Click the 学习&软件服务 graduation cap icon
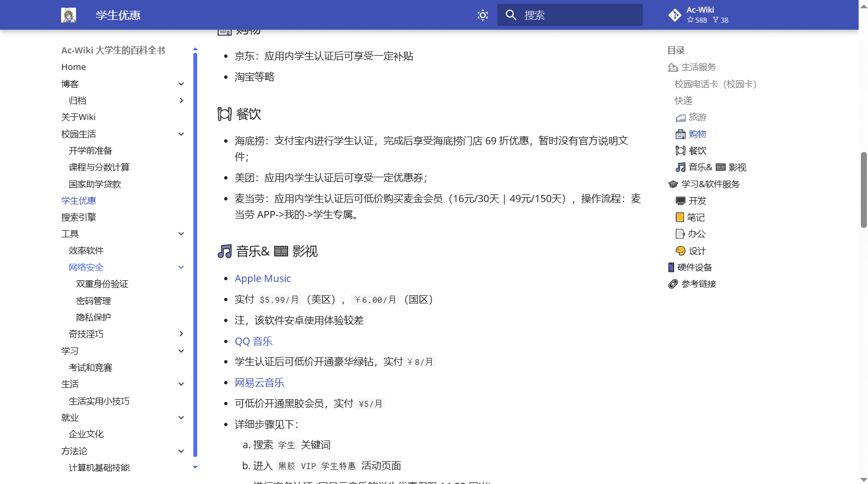868x484 pixels. [673, 184]
